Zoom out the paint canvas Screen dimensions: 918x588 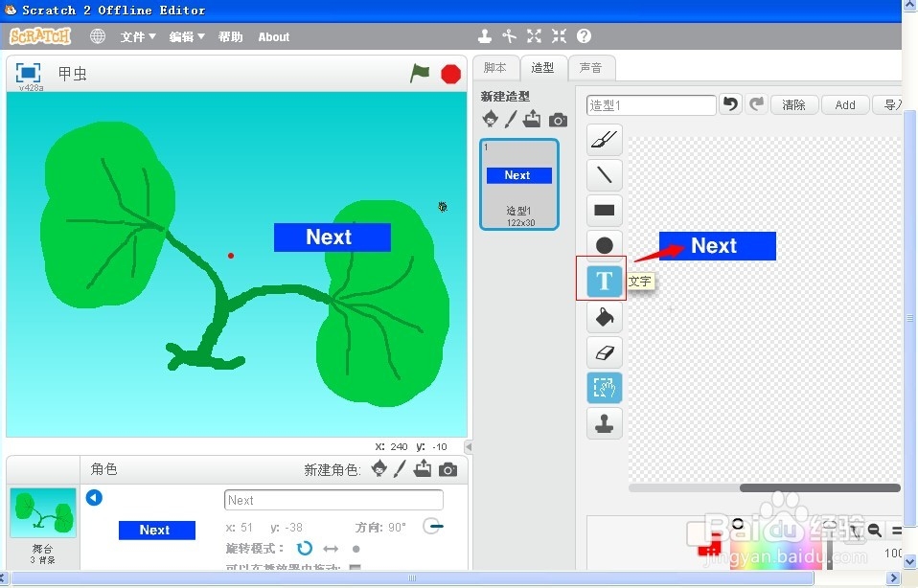pyautogui.click(x=875, y=531)
